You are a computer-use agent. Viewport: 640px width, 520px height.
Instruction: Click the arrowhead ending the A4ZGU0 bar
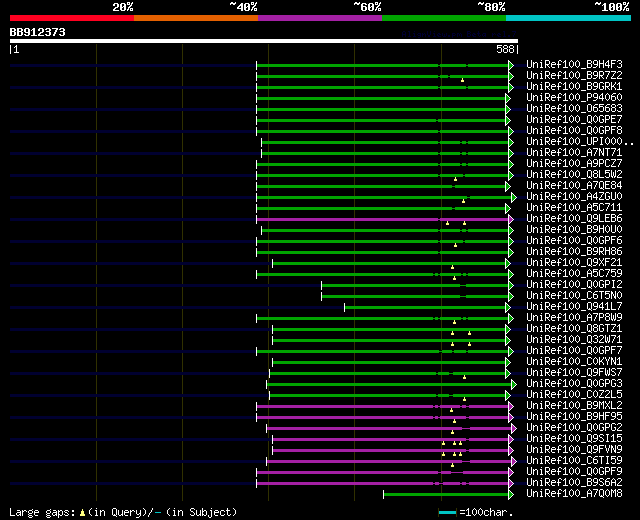point(514,198)
